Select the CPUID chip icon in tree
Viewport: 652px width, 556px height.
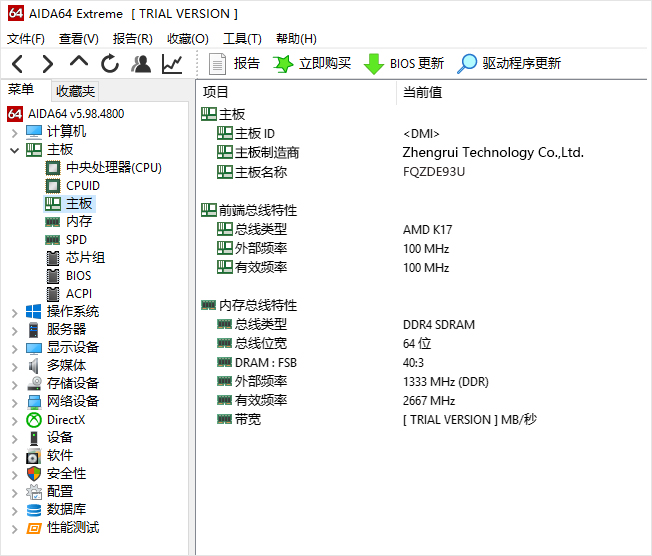(53, 186)
